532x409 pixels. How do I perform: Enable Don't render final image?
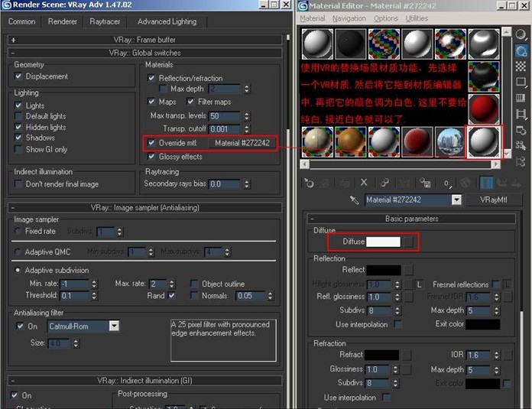tap(18, 184)
